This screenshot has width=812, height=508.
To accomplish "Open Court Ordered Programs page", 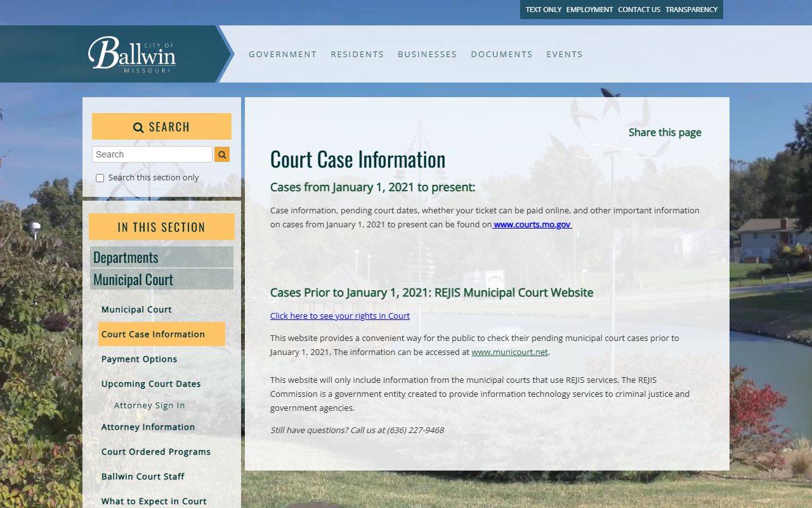I will pos(156,451).
